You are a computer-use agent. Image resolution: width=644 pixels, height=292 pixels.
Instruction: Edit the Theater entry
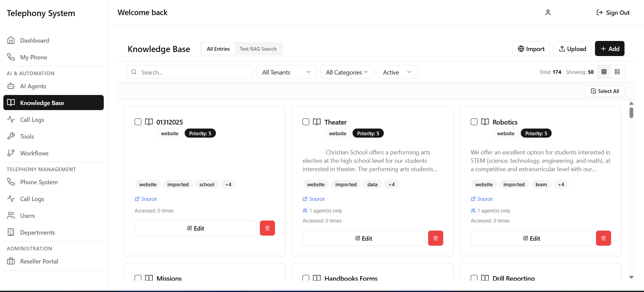(364, 238)
